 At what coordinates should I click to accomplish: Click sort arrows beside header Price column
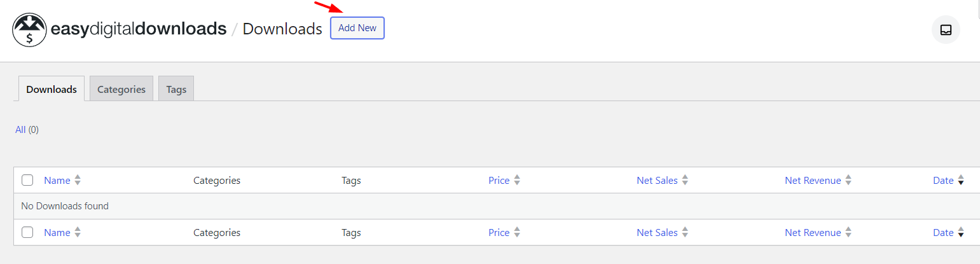[517, 181]
